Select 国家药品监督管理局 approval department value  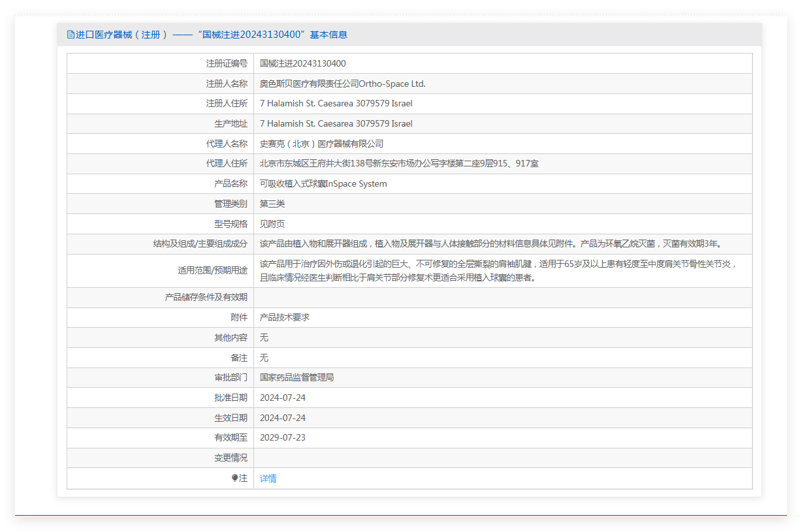coord(297,377)
